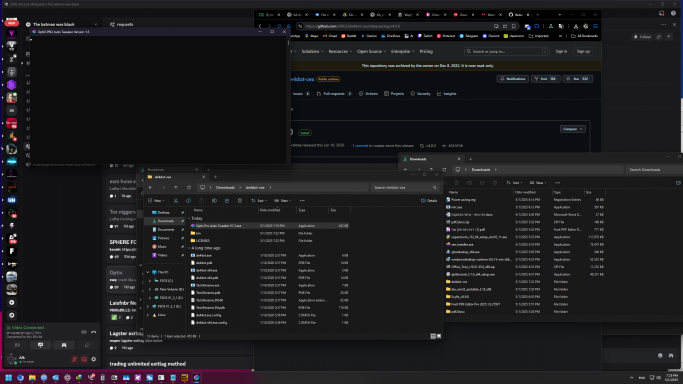Open GitHub Pull requests tab

point(334,94)
